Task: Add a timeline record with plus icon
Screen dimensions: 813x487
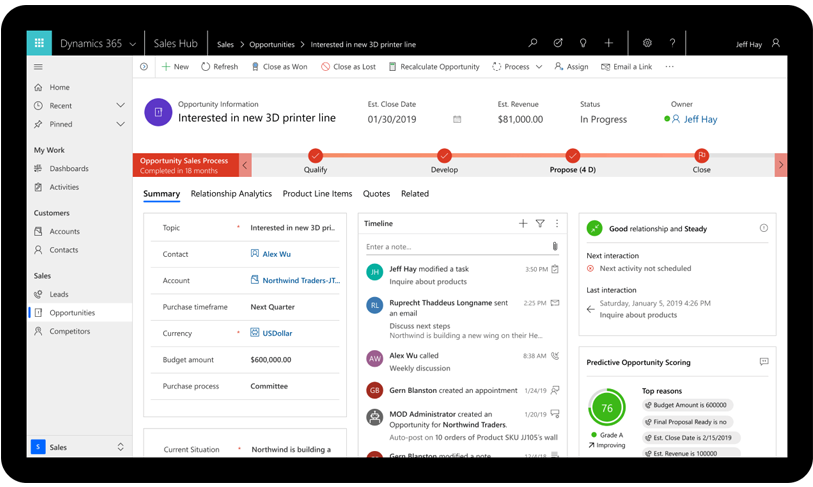Action: point(523,224)
